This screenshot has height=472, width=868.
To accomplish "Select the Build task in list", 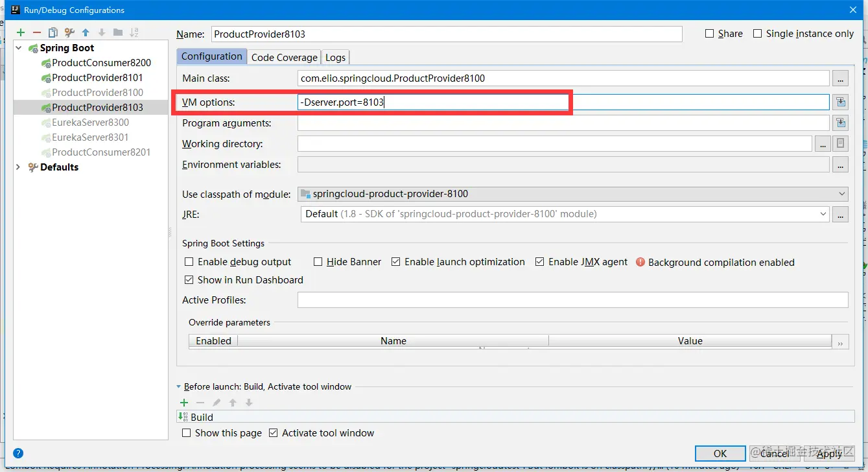I will [515, 417].
